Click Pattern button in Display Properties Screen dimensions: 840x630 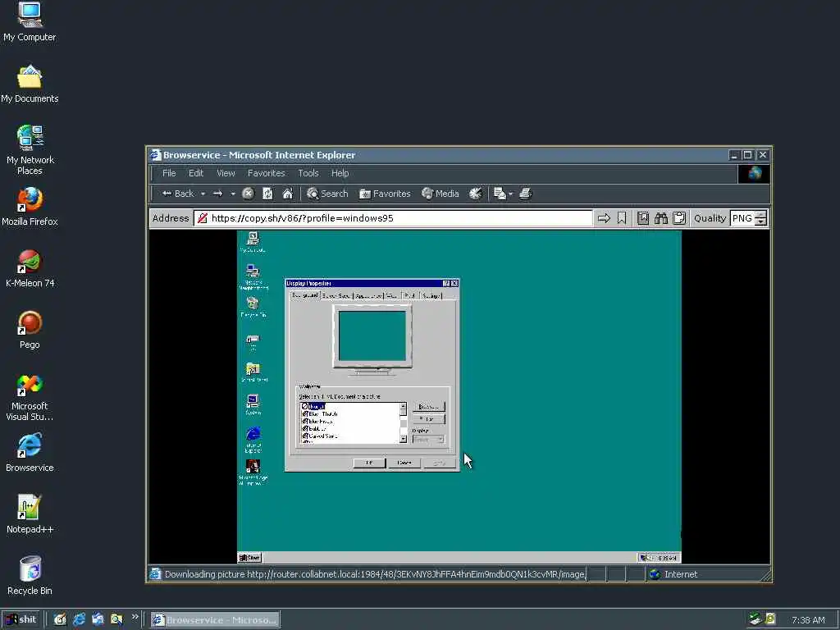tap(428, 419)
